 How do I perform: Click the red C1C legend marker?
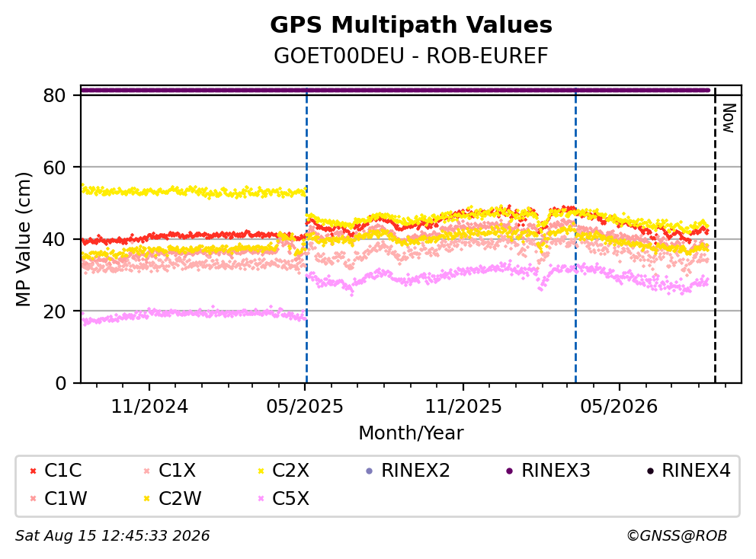(34, 471)
